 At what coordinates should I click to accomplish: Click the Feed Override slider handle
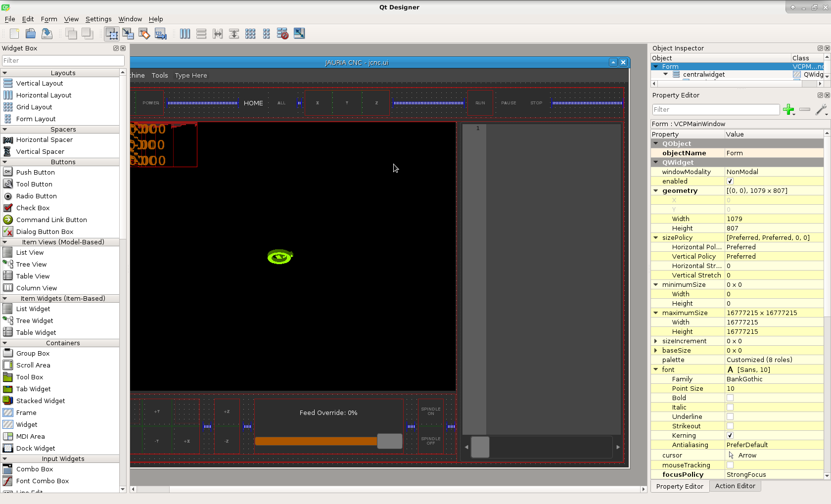point(390,441)
